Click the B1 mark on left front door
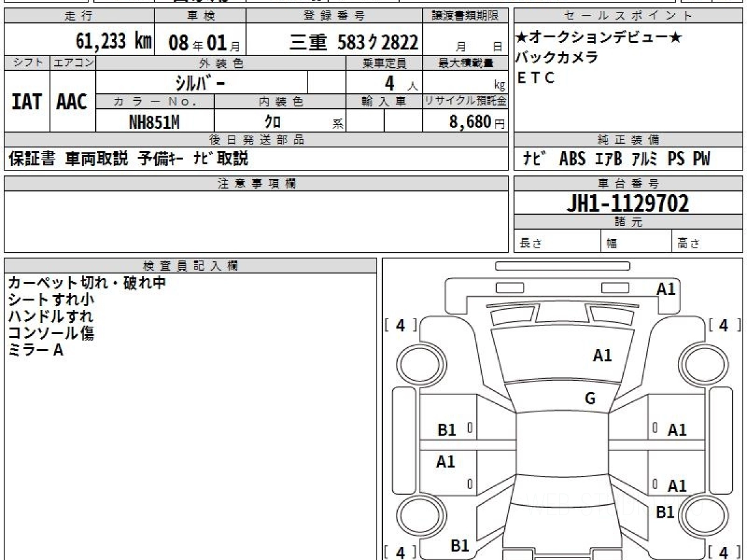Viewport: 747px width, 560px height. pyautogui.click(x=447, y=429)
